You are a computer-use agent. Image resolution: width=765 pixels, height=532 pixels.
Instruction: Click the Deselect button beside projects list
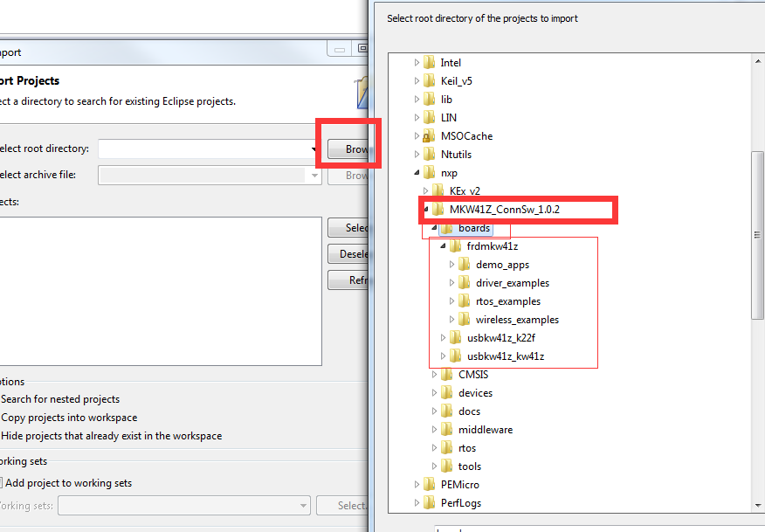[348, 254]
